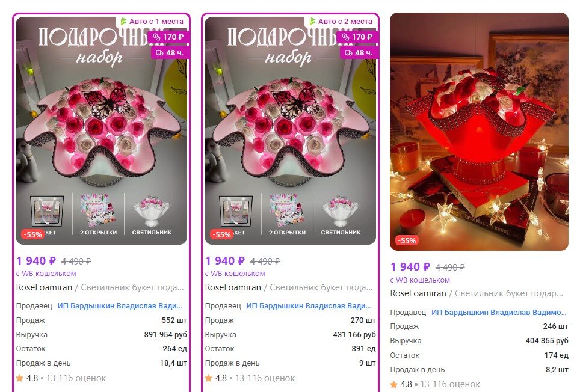Click the 'Авто с 1 места' ad label
The image size is (577, 392).
point(152,21)
